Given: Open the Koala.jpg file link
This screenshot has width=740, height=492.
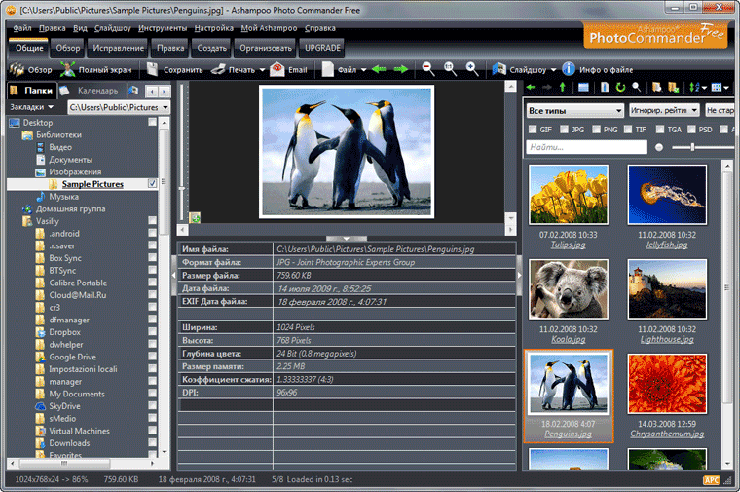Looking at the screenshot, I should (x=568, y=340).
